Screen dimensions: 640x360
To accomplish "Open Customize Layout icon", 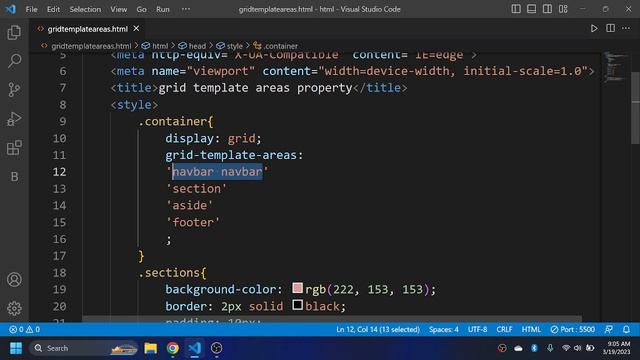I will [x=563, y=9].
